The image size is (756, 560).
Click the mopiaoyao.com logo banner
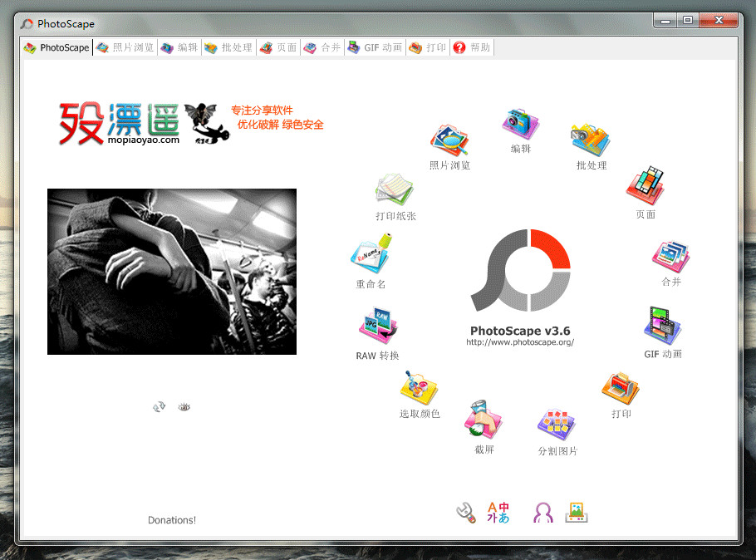pyautogui.click(x=191, y=124)
